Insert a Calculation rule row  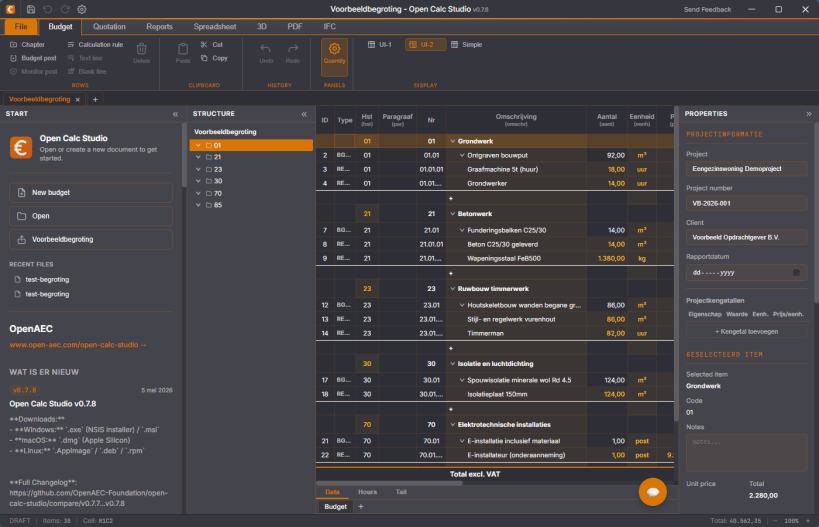95,44
